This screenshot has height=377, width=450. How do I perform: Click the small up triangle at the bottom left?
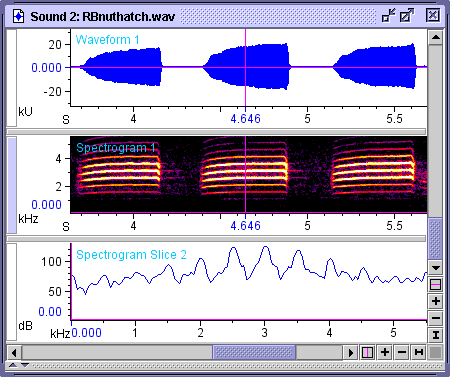(13, 365)
